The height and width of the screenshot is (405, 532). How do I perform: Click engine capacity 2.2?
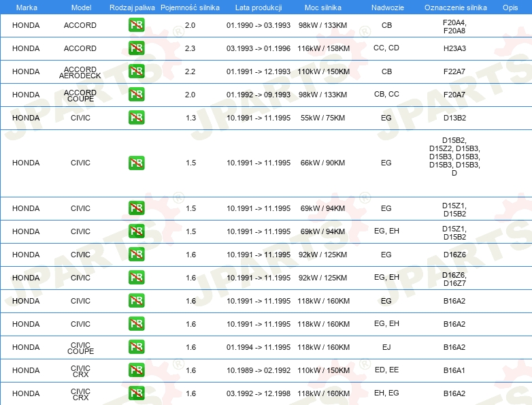tap(190, 71)
